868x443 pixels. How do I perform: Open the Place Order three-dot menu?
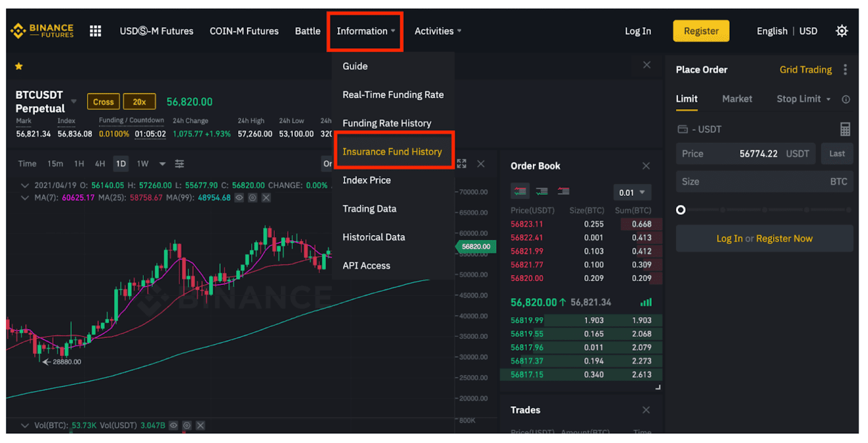845,69
